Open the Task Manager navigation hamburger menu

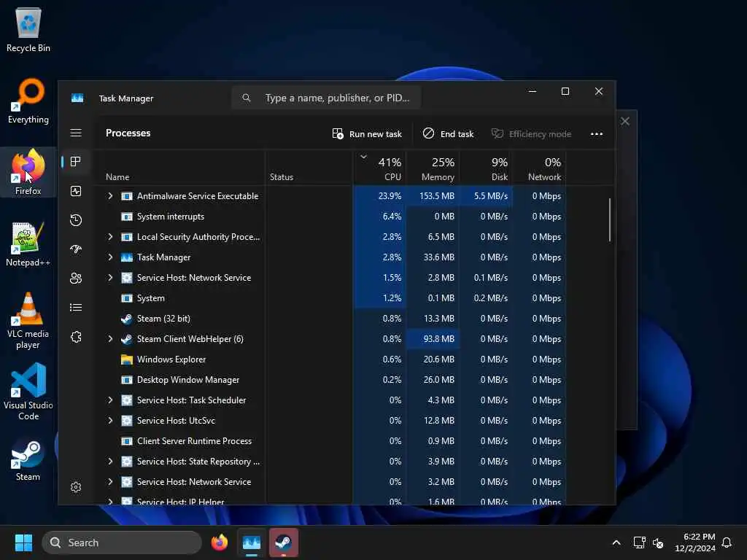point(76,133)
